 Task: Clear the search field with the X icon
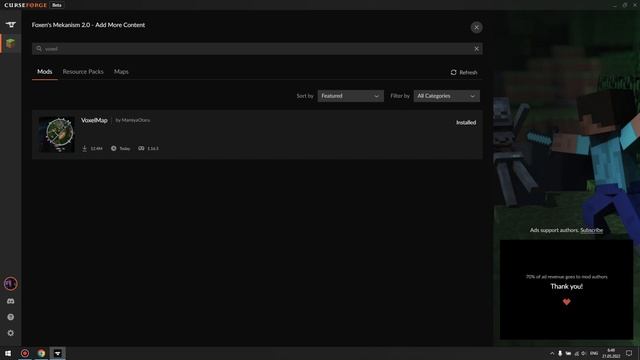coord(476,49)
